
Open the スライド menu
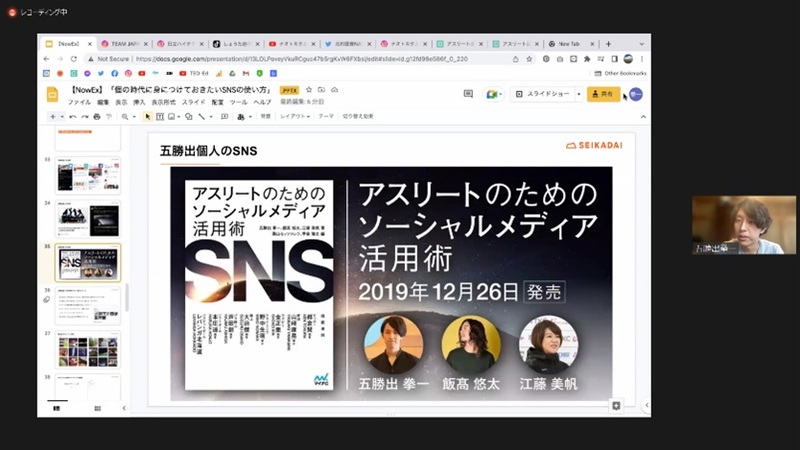(193, 102)
